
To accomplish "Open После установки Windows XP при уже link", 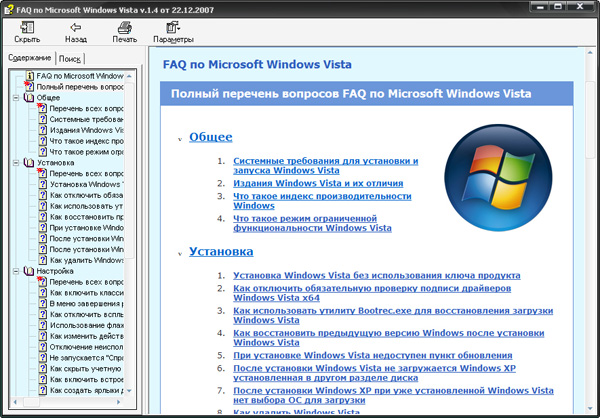I will point(393,395).
